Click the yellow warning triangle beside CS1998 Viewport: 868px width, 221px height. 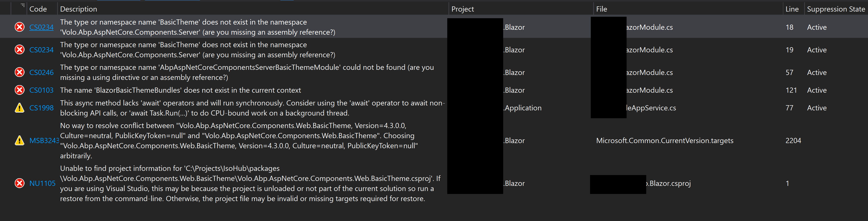pyautogui.click(x=19, y=108)
